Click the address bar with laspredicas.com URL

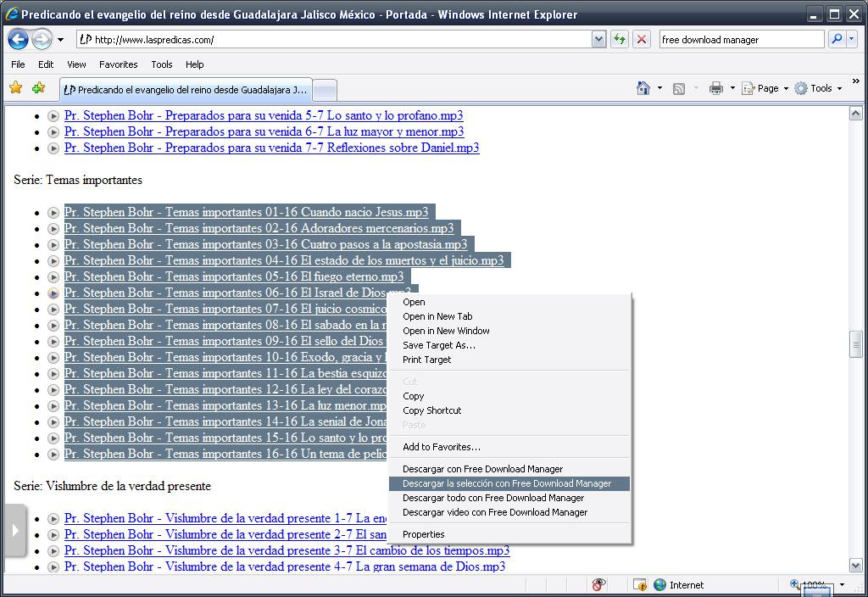(334, 39)
